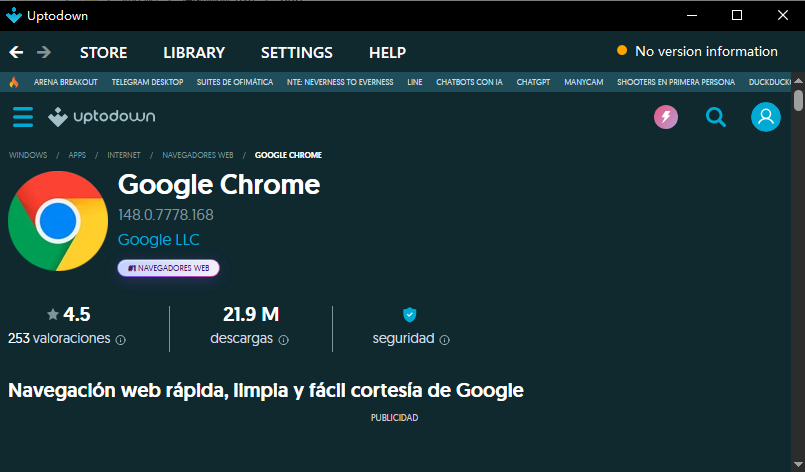Open the pink lightning bolt icon
805x472 pixels.
pos(665,117)
